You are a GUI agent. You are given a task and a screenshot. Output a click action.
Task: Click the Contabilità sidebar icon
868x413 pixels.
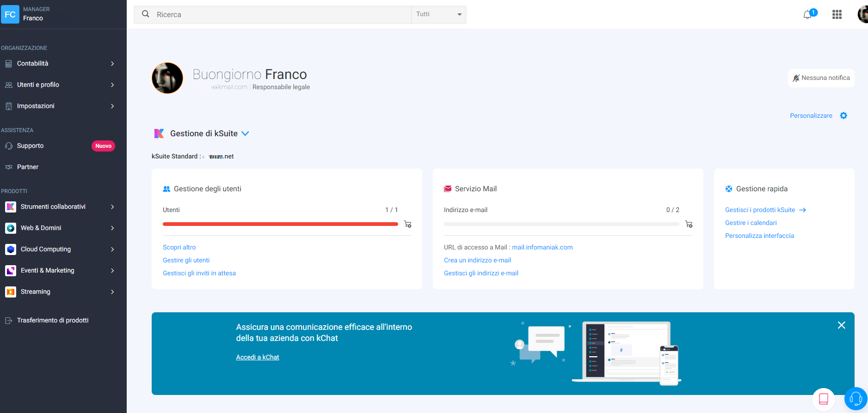click(x=9, y=64)
